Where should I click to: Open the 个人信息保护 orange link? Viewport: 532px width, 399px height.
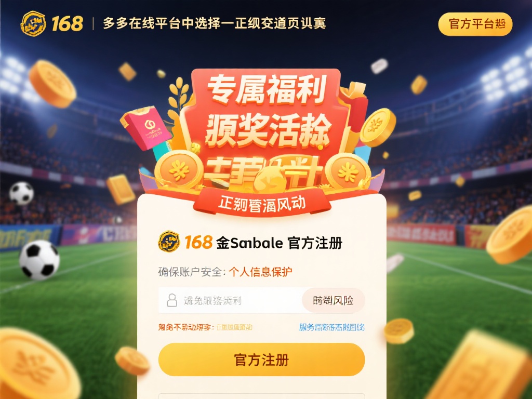[260, 272]
